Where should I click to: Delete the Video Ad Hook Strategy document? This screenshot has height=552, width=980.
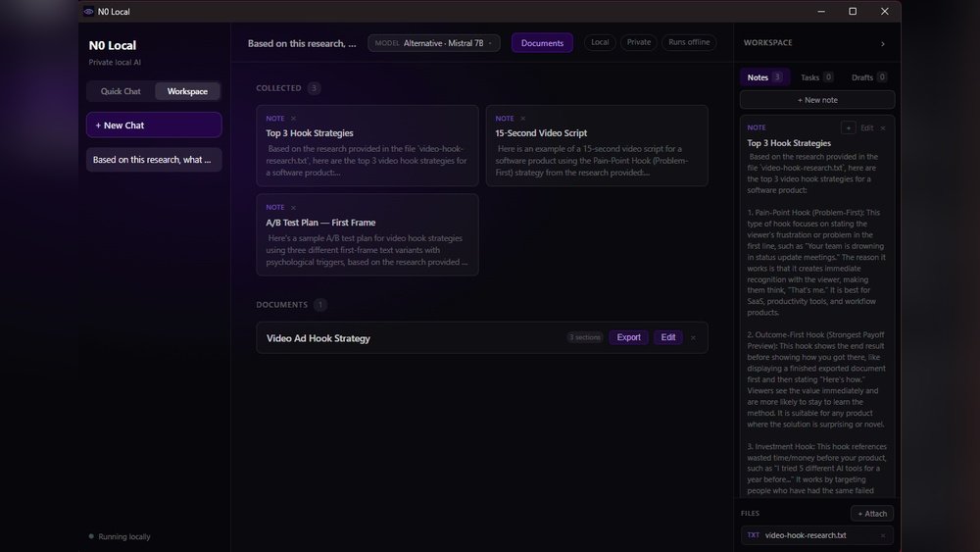point(693,337)
